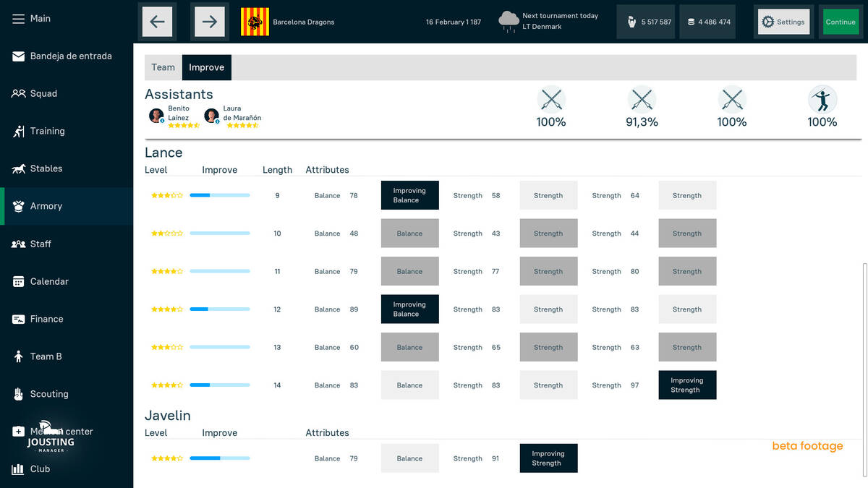Navigate back with left arrow button
Image resolution: width=868 pixels, height=488 pixels.
click(158, 22)
